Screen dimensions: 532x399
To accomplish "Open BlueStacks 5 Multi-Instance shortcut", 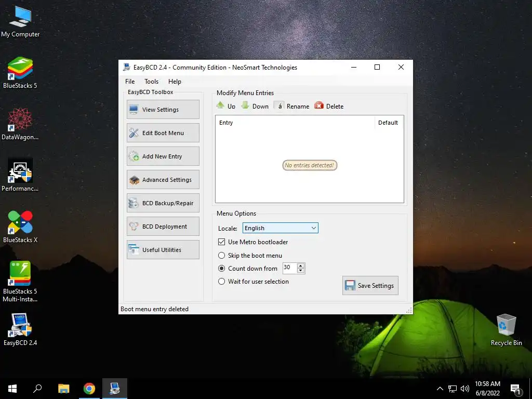I will click(x=20, y=282).
